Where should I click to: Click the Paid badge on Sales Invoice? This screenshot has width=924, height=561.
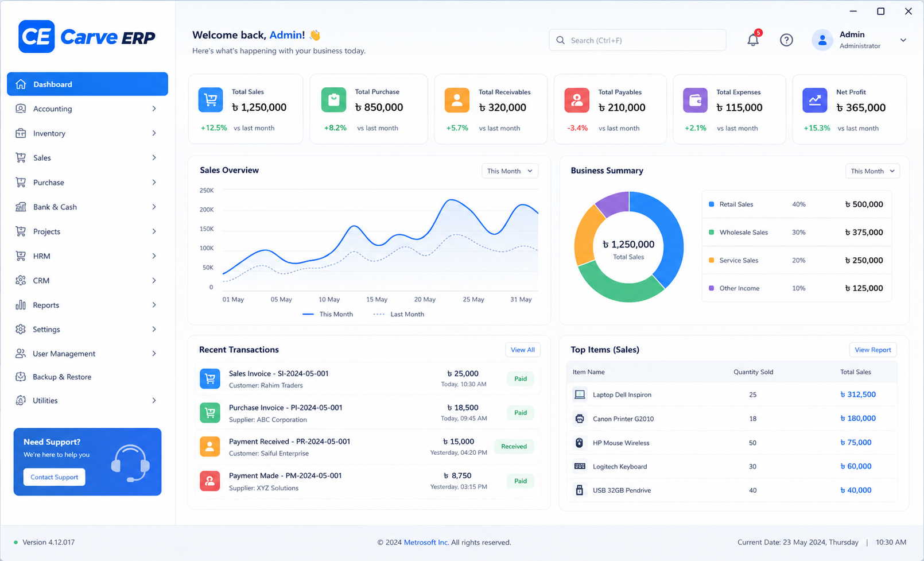(521, 379)
